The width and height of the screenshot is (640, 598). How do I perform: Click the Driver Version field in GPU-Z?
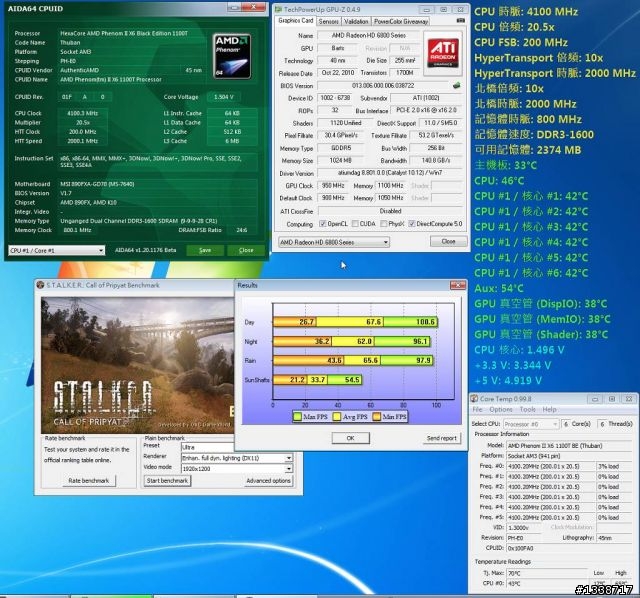[390, 173]
